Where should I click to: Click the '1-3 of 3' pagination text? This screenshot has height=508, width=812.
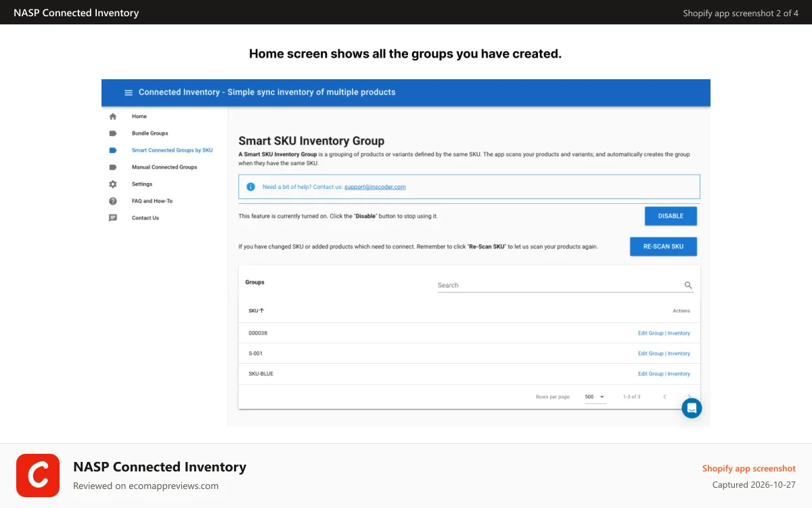pos(631,397)
